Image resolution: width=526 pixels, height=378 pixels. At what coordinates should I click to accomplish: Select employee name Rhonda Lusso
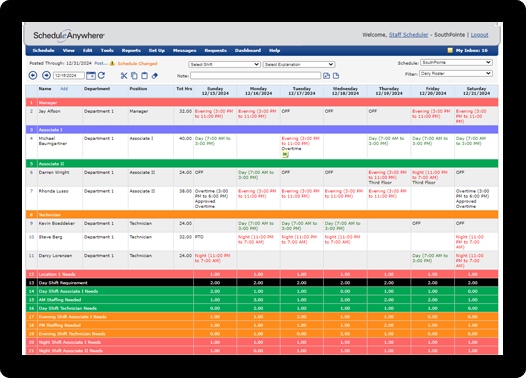53,191
